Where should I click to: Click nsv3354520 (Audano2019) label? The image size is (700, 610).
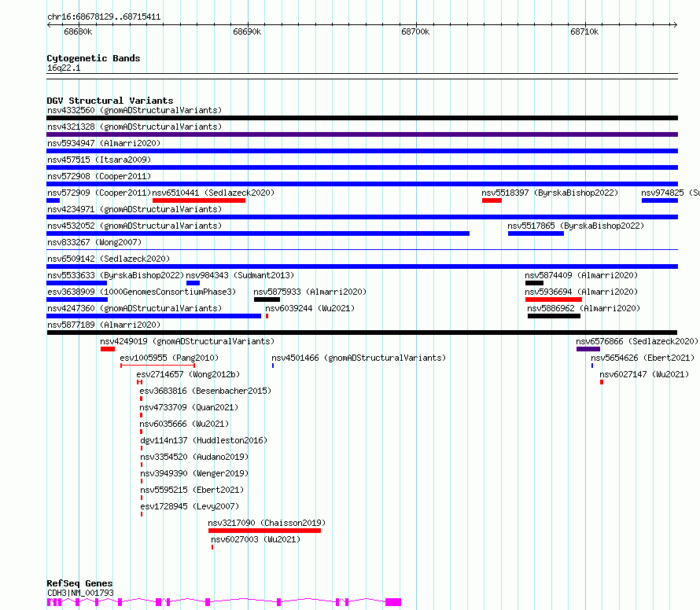(x=194, y=457)
